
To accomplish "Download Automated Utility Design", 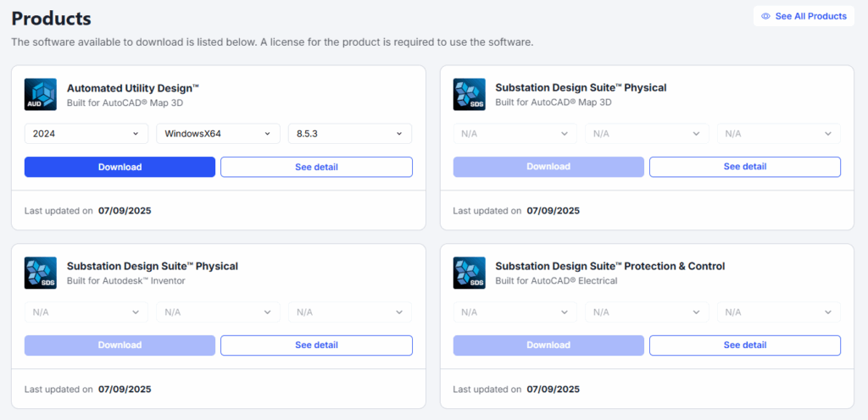I will pyautogui.click(x=120, y=167).
